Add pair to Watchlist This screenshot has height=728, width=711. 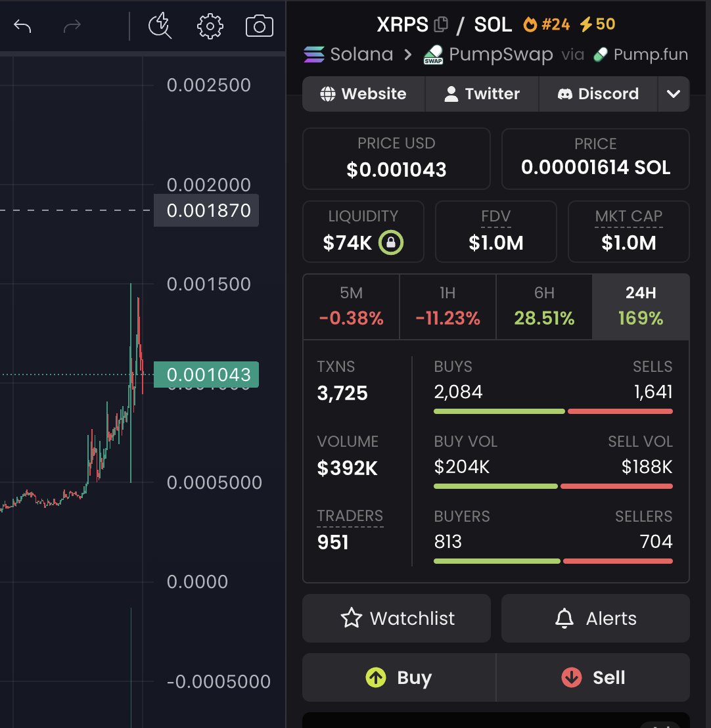[397, 618]
